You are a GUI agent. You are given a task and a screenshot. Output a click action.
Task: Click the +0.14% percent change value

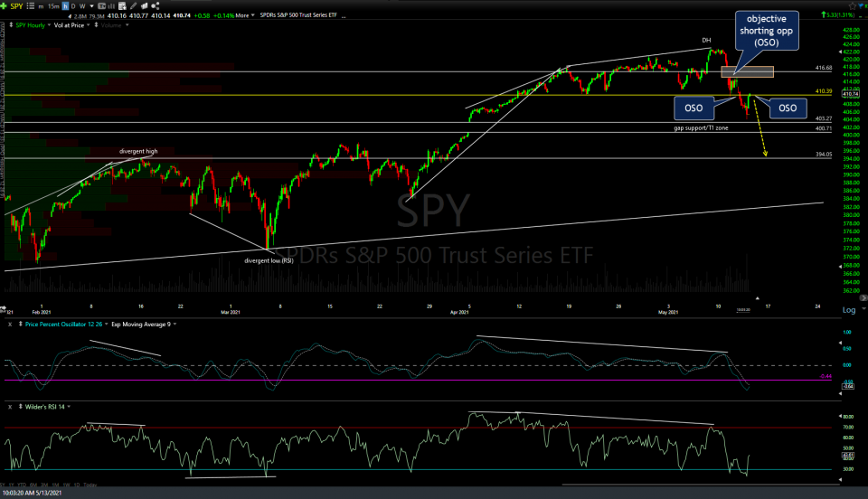pos(223,15)
